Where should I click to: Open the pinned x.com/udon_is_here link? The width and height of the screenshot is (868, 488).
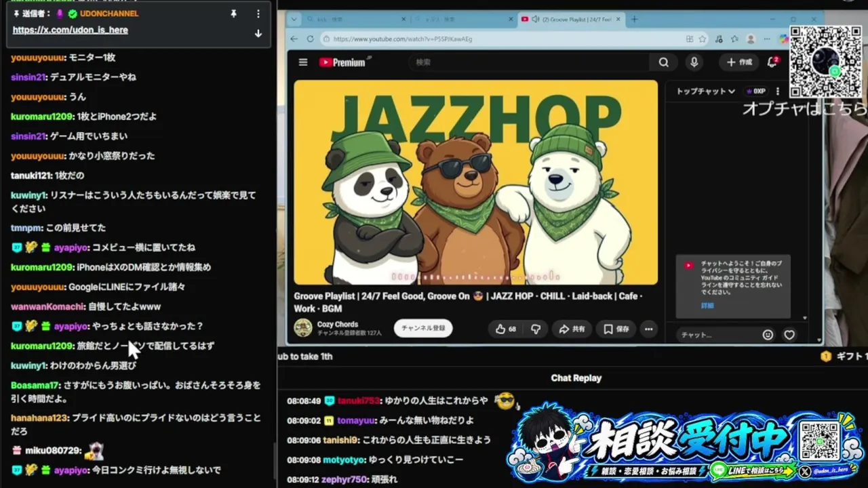point(71,30)
